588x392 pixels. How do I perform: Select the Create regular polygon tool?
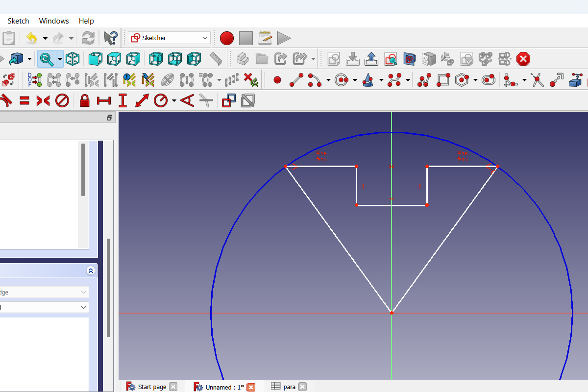(x=462, y=80)
